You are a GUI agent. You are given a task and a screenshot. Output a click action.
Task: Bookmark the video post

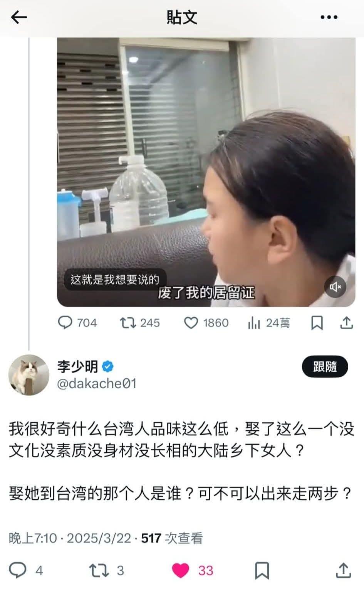point(317,323)
